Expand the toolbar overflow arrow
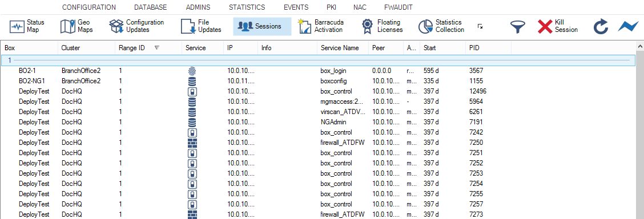The height and width of the screenshot is (219, 644). coord(480,26)
